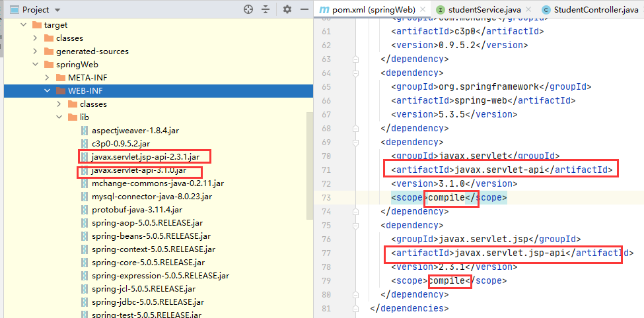Select spring-beans-5.0.5.RELEASE.jar file
644x318 pixels.
151,236
